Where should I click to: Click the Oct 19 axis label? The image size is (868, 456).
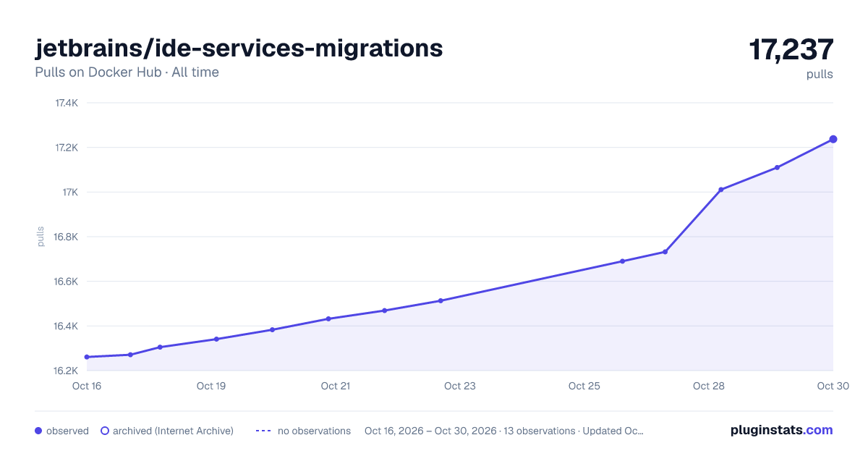pyautogui.click(x=211, y=386)
